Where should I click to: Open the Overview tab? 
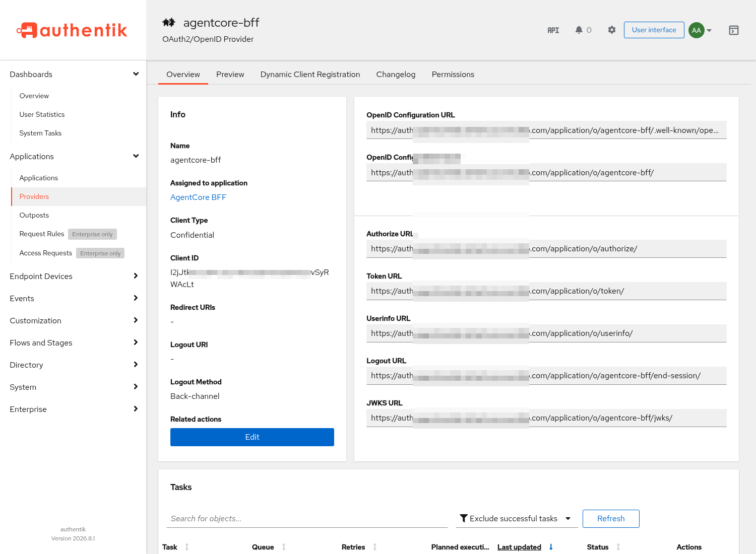tap(183, 75)
